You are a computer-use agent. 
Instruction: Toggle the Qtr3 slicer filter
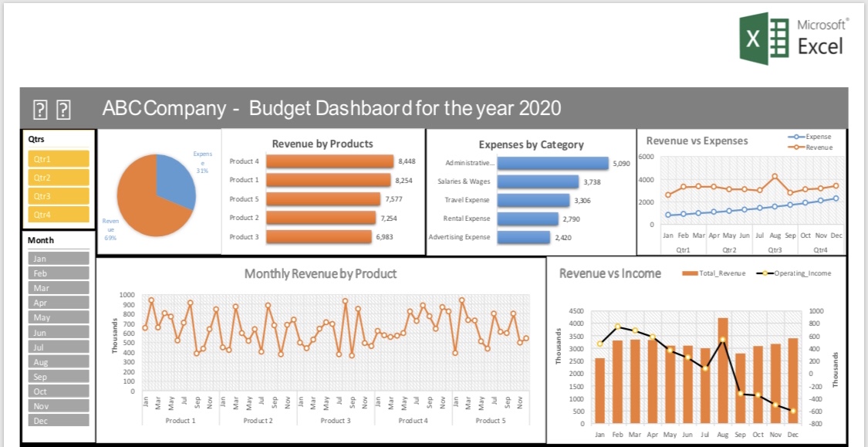(58, 196)
